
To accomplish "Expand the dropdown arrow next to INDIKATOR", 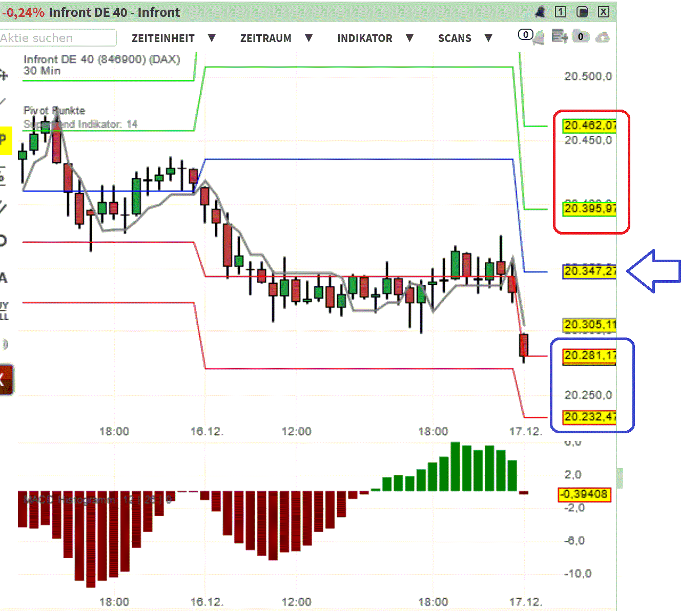I will pos(409,38).
